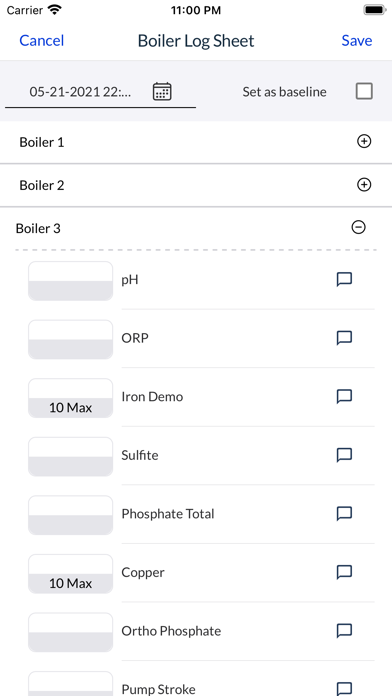Add comment for Phosphate Total
Screen dimensions: 392x696
pos(344,514)
